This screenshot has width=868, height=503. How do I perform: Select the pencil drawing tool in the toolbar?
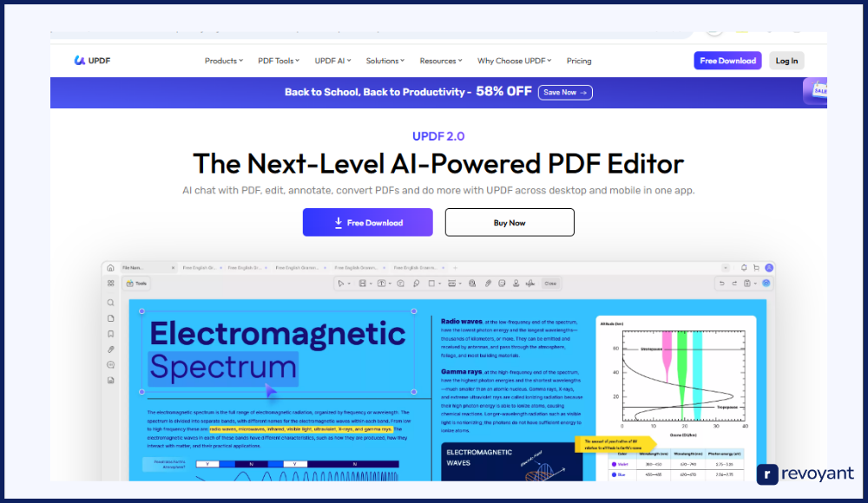[417, 284]
